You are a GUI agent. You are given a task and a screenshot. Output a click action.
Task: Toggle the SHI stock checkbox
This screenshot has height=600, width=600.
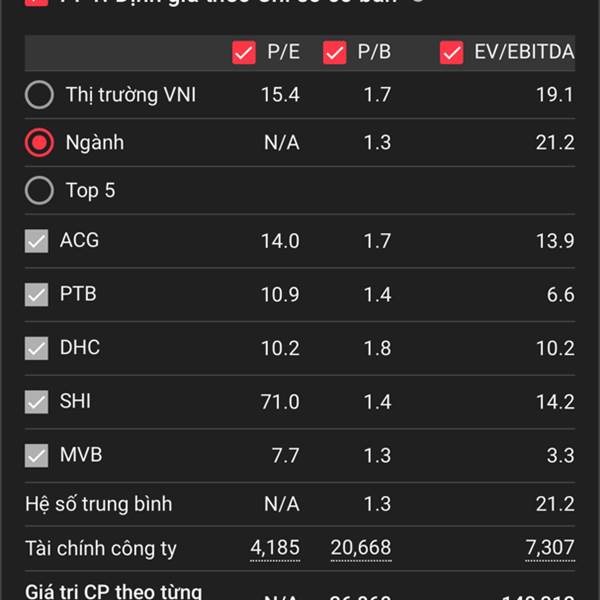pyautogui.click(x=36, y=402)
